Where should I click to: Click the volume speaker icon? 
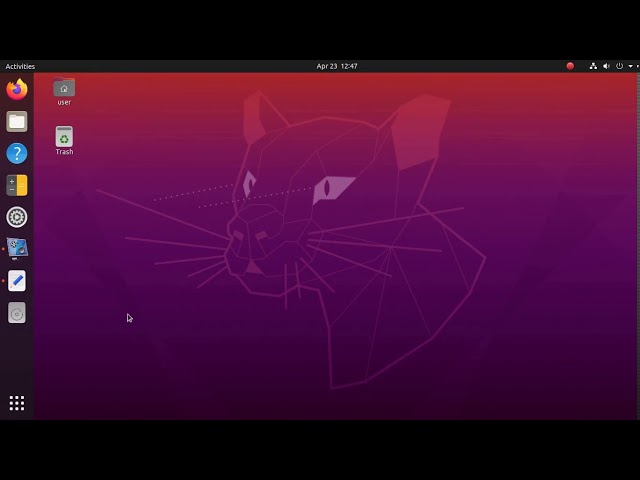pos(606,66)
